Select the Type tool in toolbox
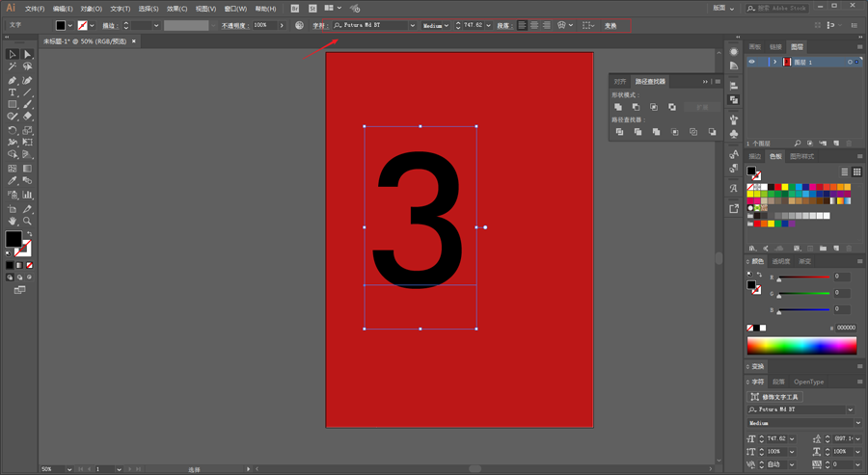868x475 pixels. pyautogui.click(x=13, y=92)
